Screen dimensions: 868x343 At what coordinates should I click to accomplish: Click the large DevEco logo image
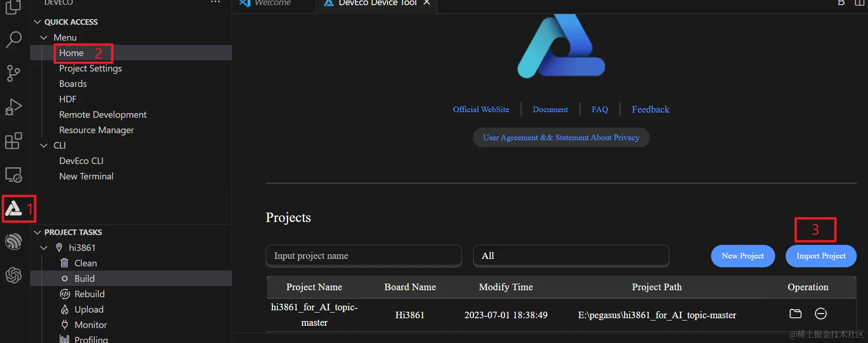point(561,46)
